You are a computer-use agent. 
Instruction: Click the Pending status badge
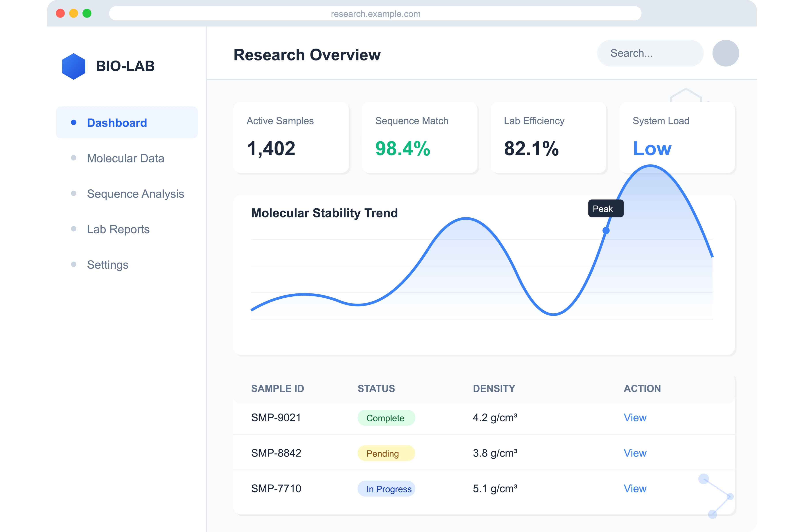(x=385, y=453)
